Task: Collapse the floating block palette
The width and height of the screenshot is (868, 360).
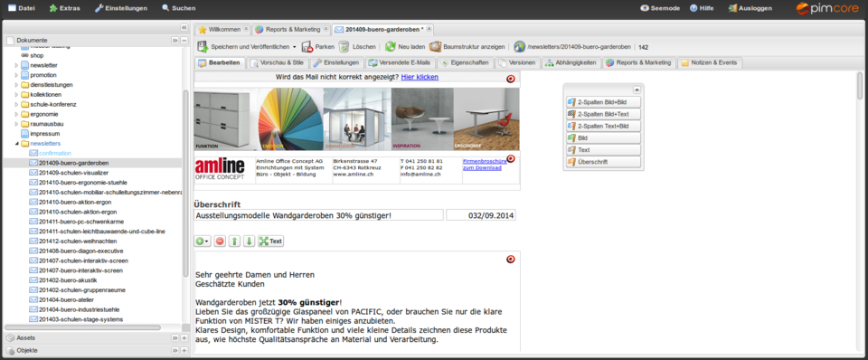Action: click(637, 90)
